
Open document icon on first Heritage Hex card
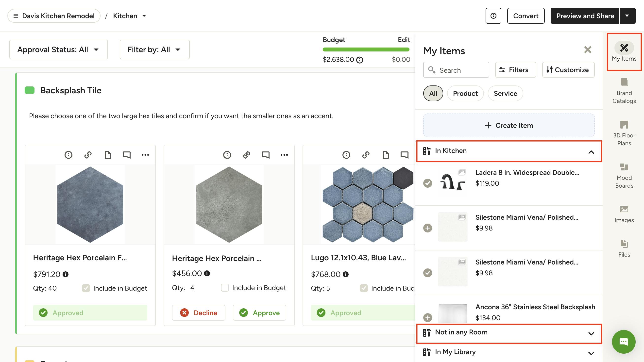[x=107, y=155]
